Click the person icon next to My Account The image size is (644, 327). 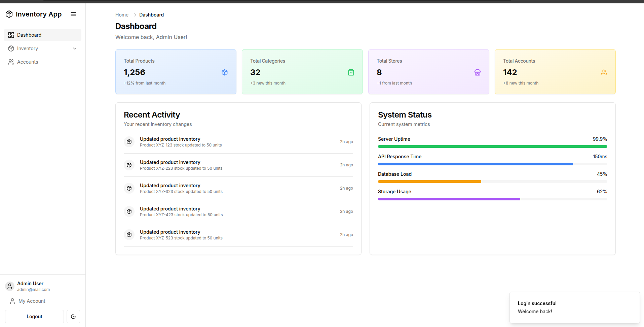pos(12,301)
